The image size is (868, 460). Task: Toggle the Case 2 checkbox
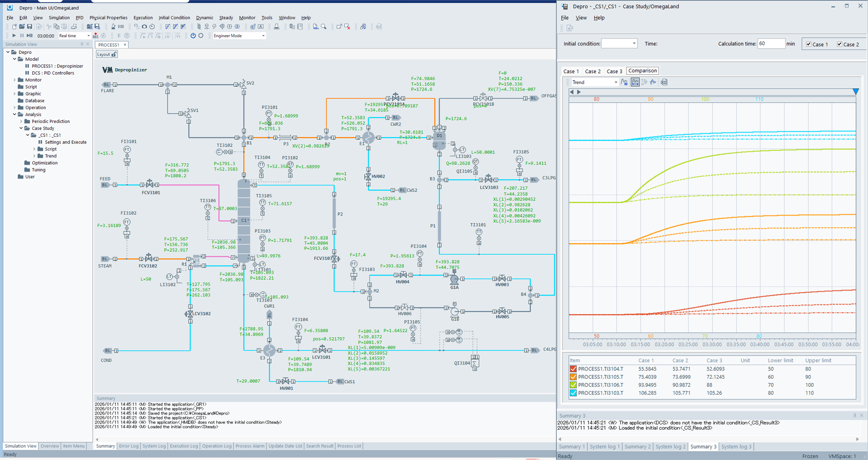click(x=839, y=44)
